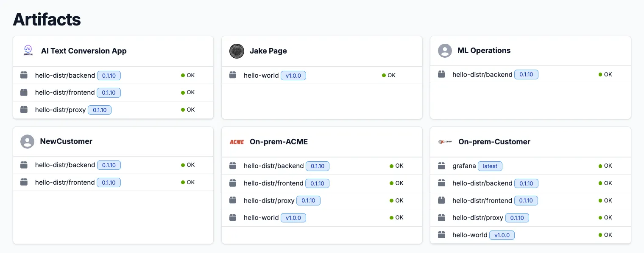Select the latest tag on grafana

[x=490, y=166]
